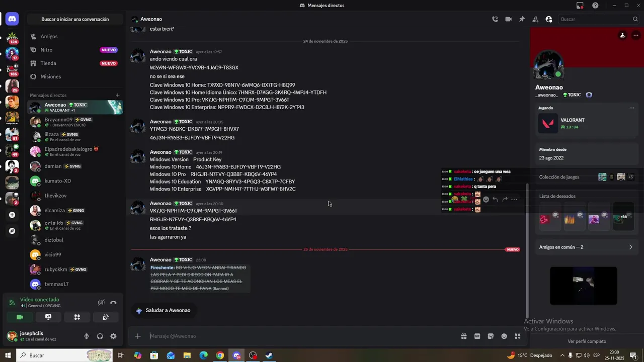Viewport: 644px width, 362px height.
Task: Open activities in the voice panel
Action: coord(77,317)
